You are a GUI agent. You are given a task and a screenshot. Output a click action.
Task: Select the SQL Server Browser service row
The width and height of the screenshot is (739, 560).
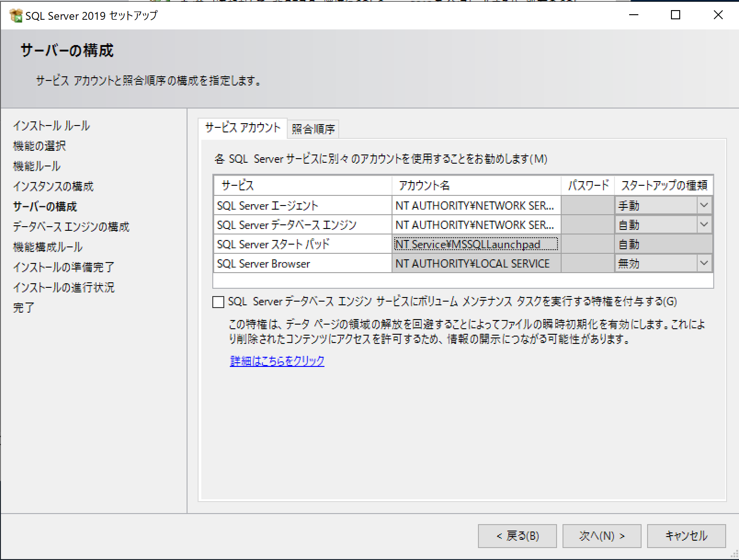[x=302, y=263]
